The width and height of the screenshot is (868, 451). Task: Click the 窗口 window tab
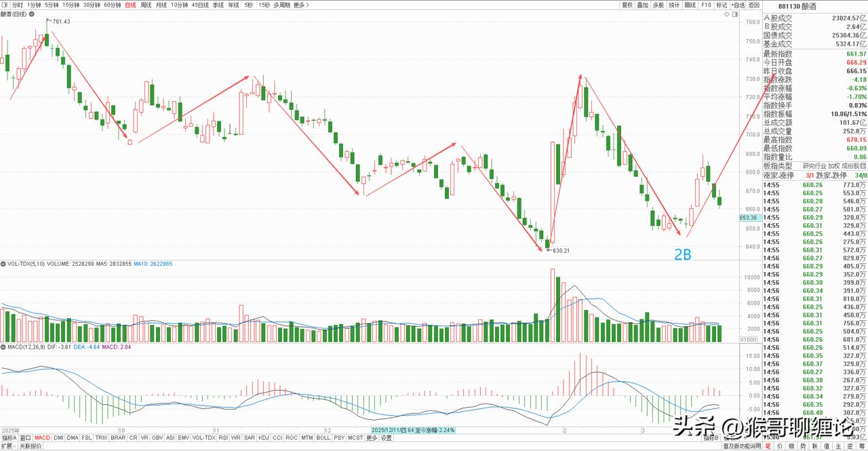[25, 437]
